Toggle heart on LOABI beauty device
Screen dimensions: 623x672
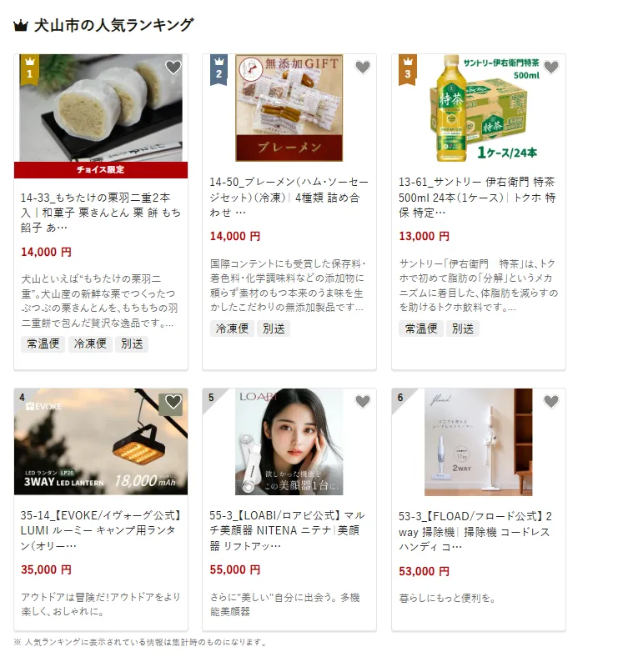[362, 402]
